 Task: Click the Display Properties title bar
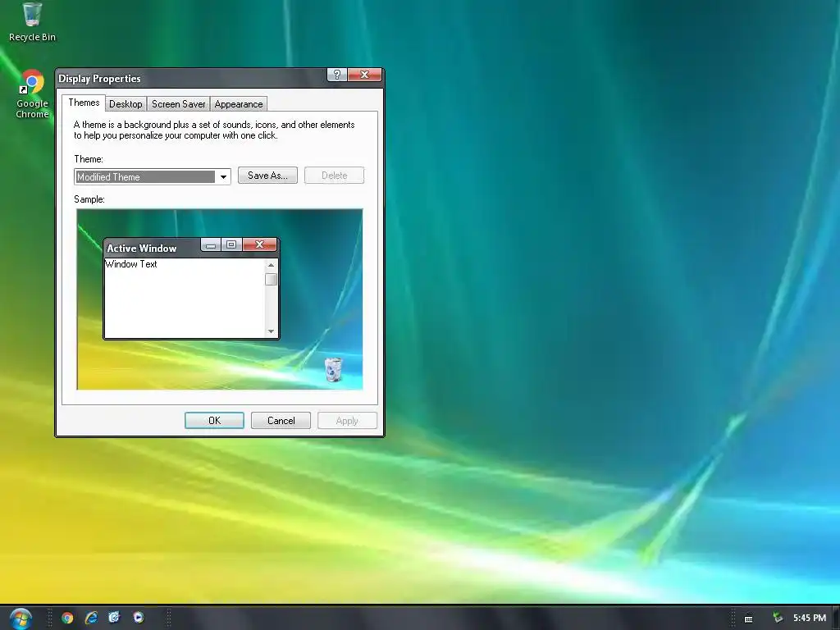(x=190, y=78)
